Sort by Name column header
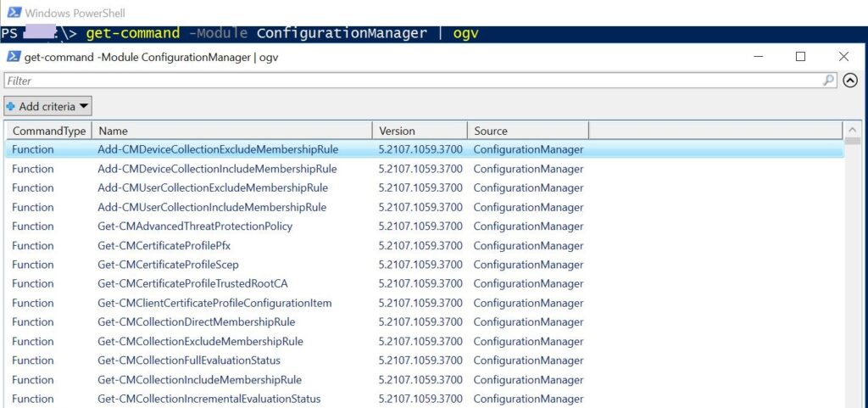Screen dimensions: 868x408 pos(232,131)
